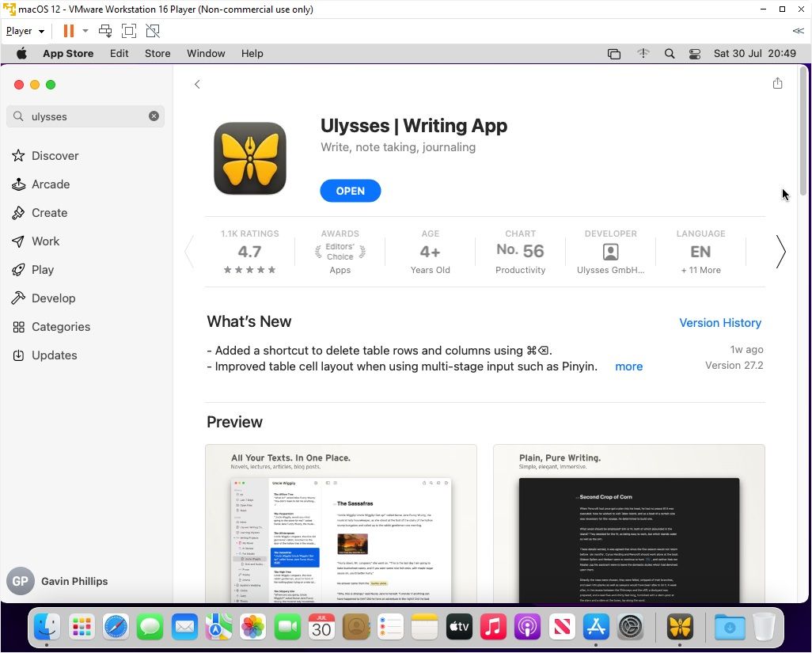Show previous ratings carousel page

pos(189,252)
